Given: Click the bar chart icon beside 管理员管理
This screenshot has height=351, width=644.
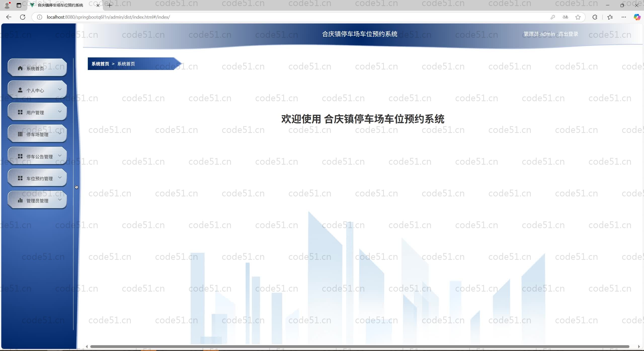Looking at the screenshot, I should point(20,200).
